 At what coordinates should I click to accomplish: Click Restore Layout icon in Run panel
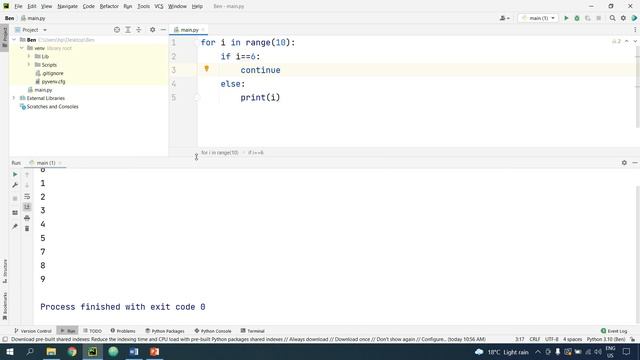click(15, 213)
